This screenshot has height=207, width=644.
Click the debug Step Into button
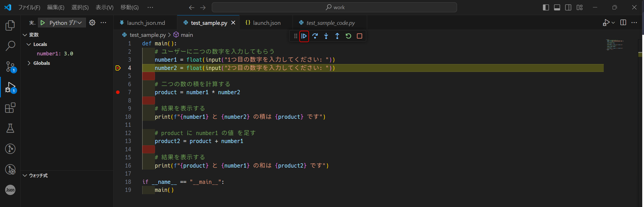326,36
